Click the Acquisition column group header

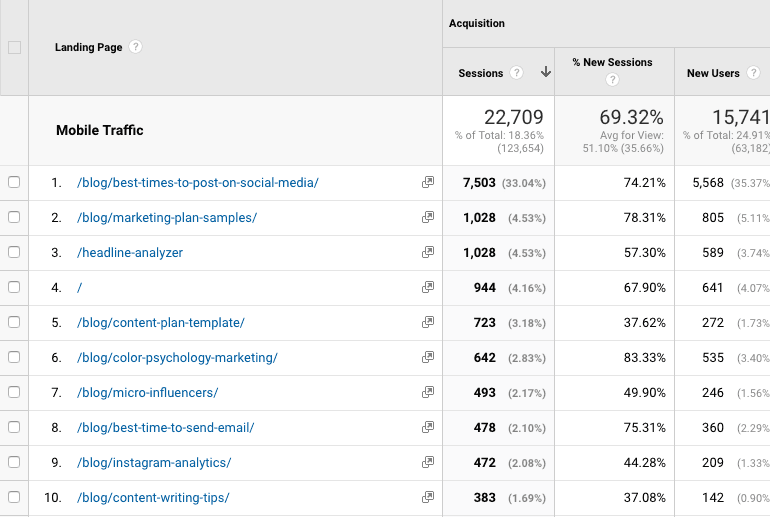[477, 23]
